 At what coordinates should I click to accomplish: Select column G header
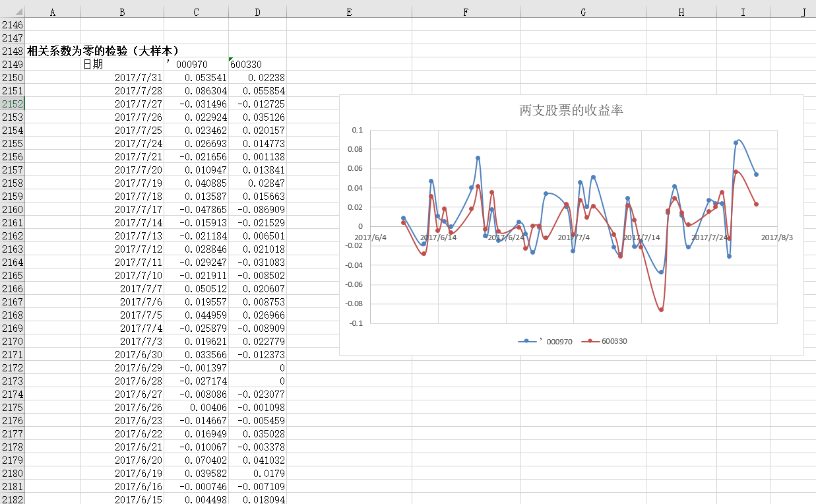coord(584,12)
